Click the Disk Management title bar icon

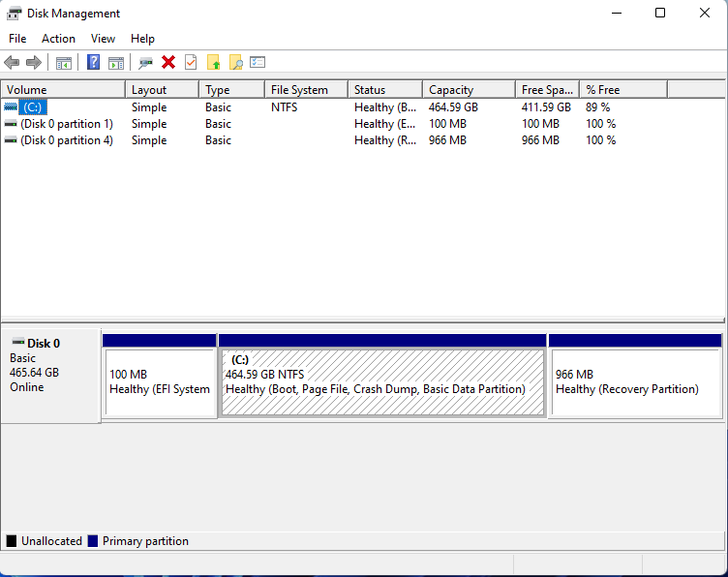click(x=14, y=14)
